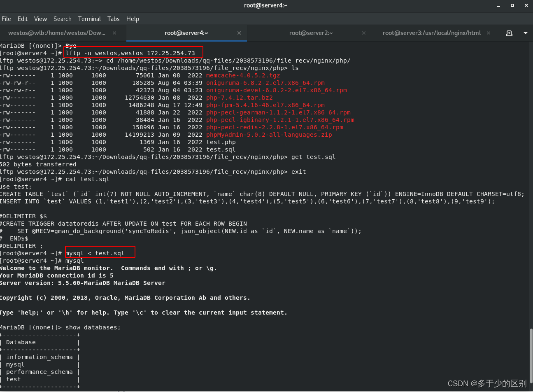The width and height of the screenshot is (533, 392).
Task: Click oniguruma-devel-6.8.2-2.el7.x86_64.rpm filename
Action: coord(276,90)
